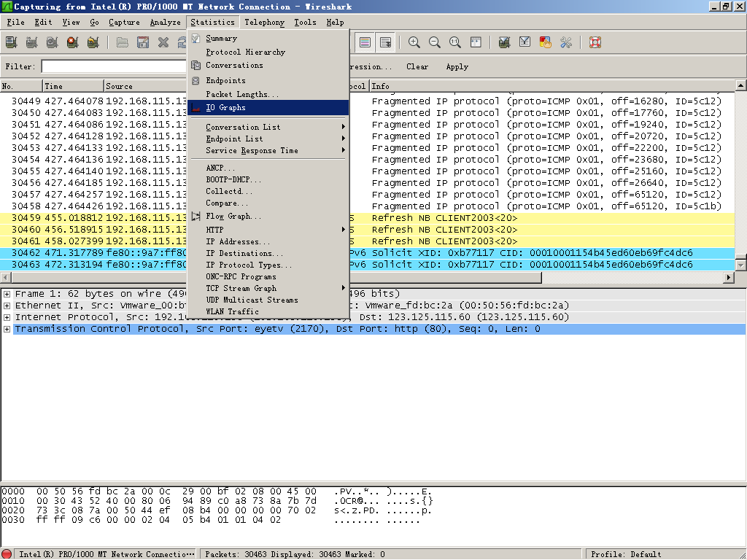Viewport: 747px width, 560px height.
Task: Toggle auto scroll in live capture
Action: click(x=385, y=42)
